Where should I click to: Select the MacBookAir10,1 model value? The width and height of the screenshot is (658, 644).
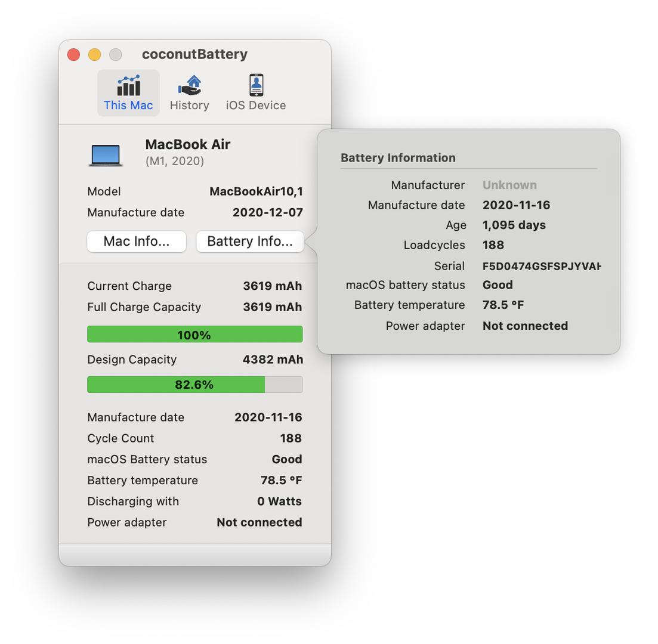click(256, 191)
